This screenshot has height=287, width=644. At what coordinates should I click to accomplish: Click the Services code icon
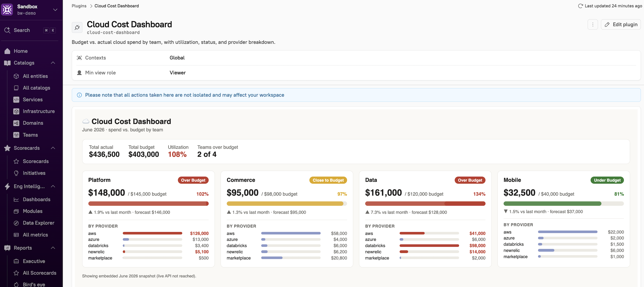pyautogui.click(x=16, y=100)
